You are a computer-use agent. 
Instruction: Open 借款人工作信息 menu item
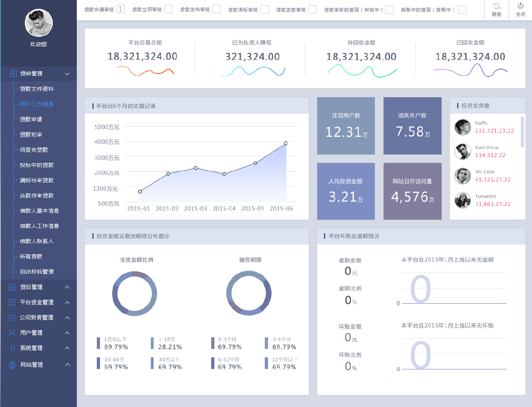point(40,226)
